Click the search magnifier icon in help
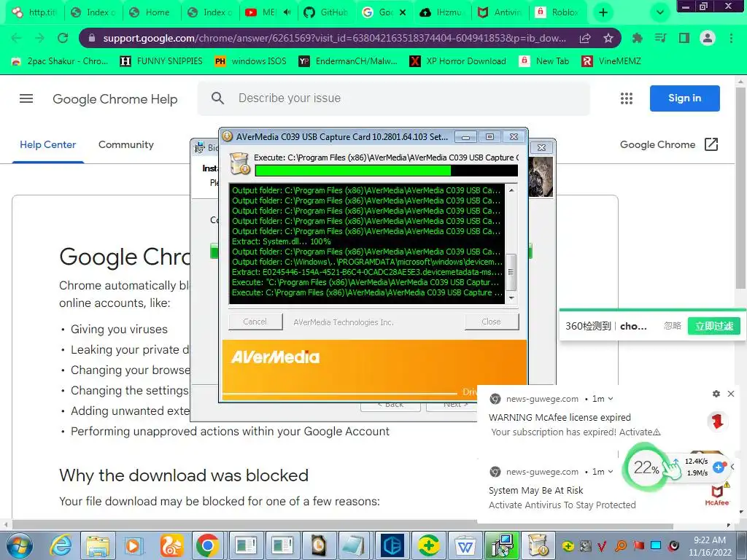The height and width of the screenshot is (560, 747). [217, 98]
